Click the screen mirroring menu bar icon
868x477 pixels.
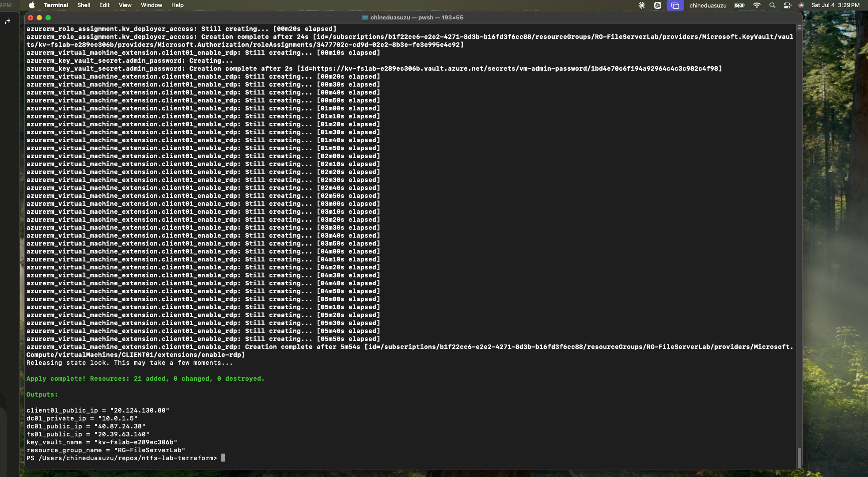coord(675,5)
